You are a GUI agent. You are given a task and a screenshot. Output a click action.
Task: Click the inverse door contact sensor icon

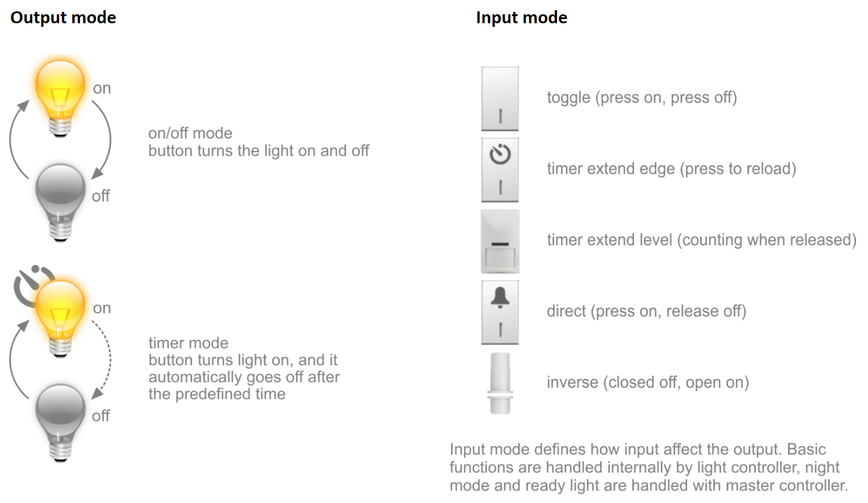(x=500, y=383)
